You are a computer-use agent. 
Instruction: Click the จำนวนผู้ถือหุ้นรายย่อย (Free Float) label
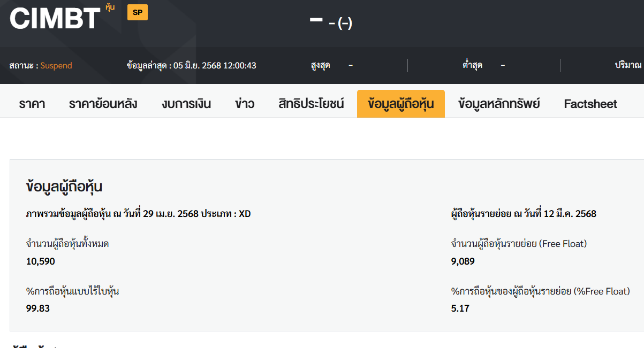coord(519,244)
